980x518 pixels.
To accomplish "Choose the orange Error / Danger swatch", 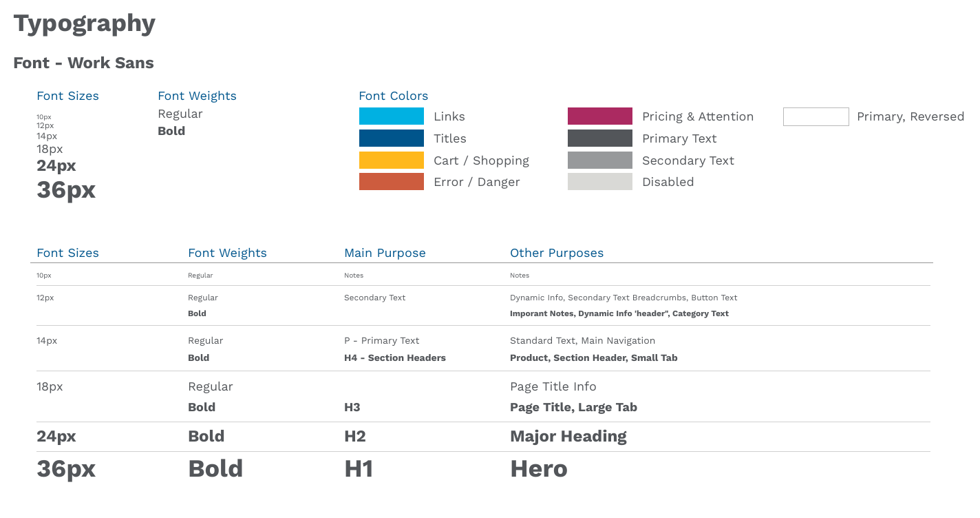I will click(x=392, y=182).
